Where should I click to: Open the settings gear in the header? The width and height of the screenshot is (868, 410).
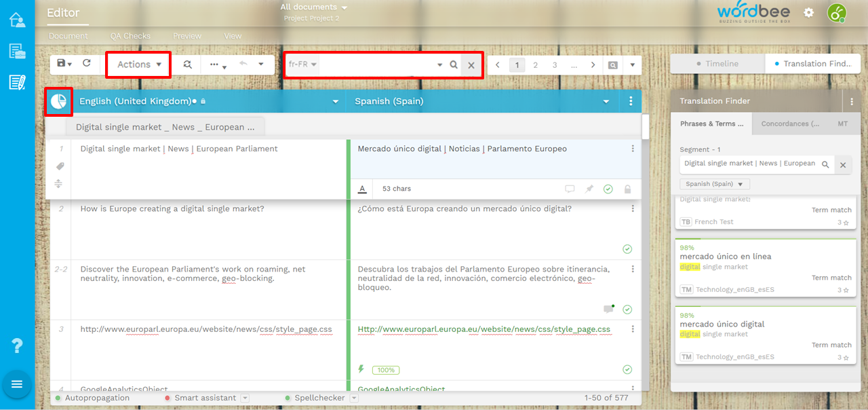[808, 13]
